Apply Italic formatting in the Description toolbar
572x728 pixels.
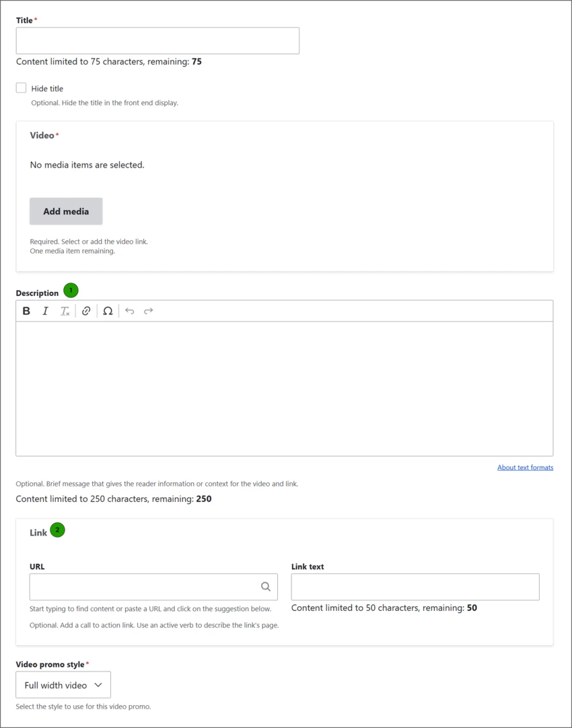pos(46,311)
